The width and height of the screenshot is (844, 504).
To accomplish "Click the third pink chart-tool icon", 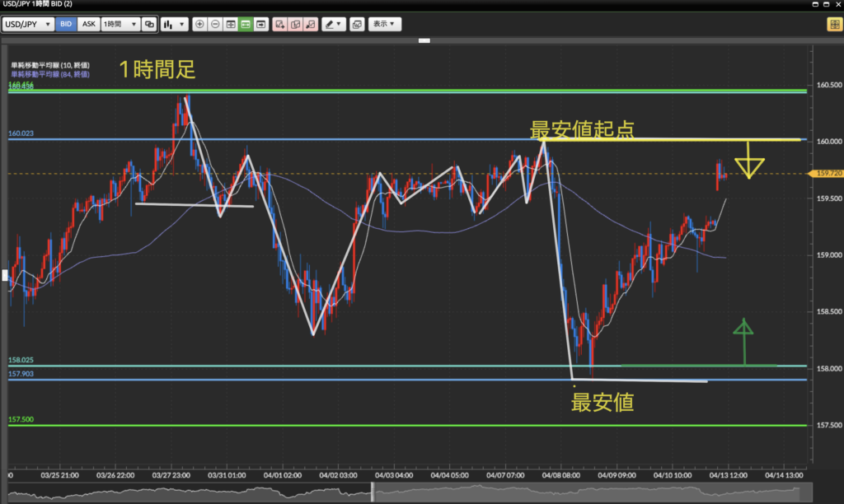I will pyautogui.click(x=310, y=25).
